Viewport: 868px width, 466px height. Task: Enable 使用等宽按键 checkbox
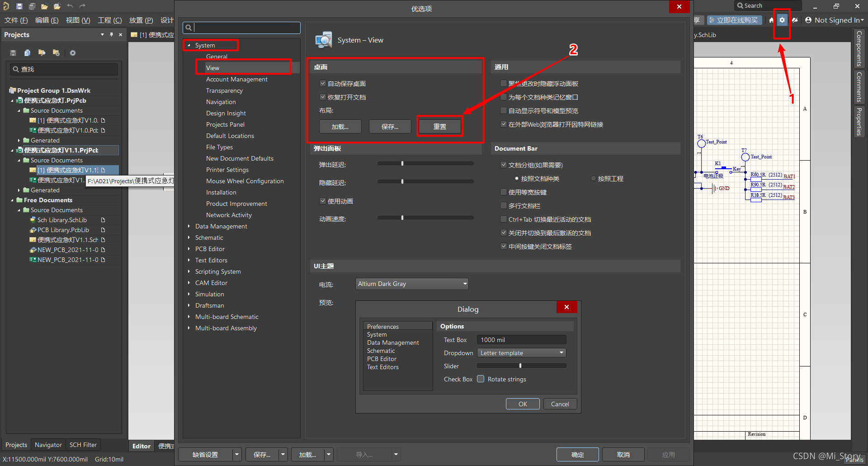point(504,192)
